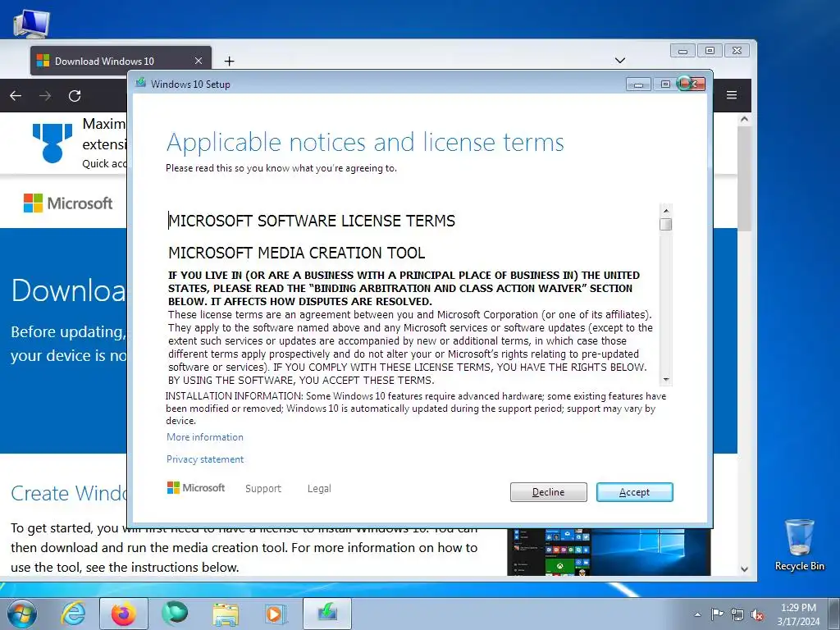Viewport: 840px width, 630px height.
Task: Click the up arrow on the license text scrollbar
Action: [x=666, y=211]
